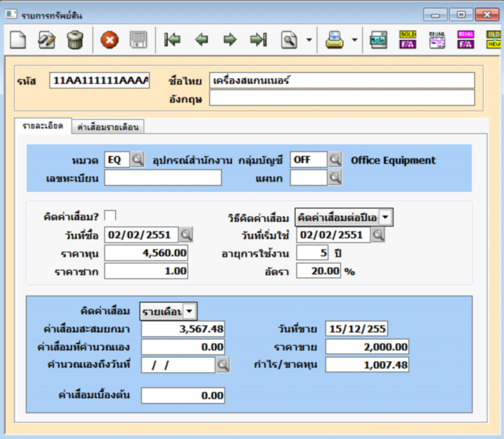Jump to the last record

259,40
